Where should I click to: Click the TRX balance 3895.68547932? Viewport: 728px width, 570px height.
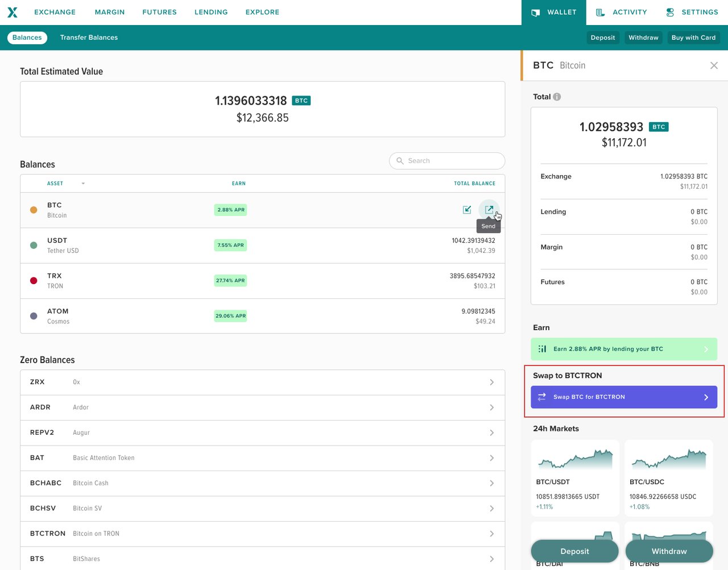tap(472, 276)
